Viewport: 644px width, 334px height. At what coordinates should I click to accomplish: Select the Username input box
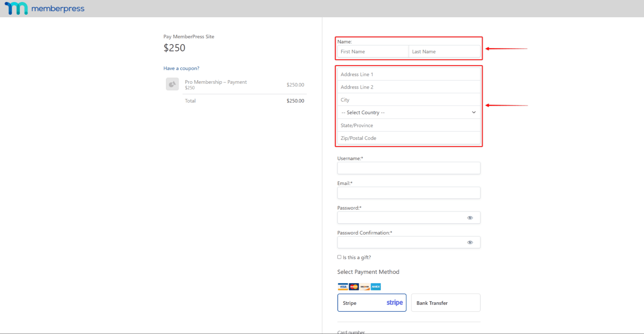tap(408, 168)
